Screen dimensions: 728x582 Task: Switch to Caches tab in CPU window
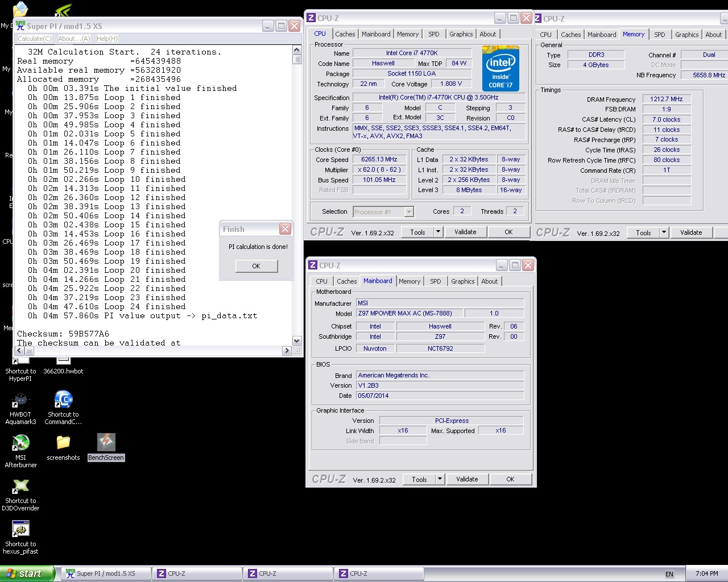click(345, 34)
